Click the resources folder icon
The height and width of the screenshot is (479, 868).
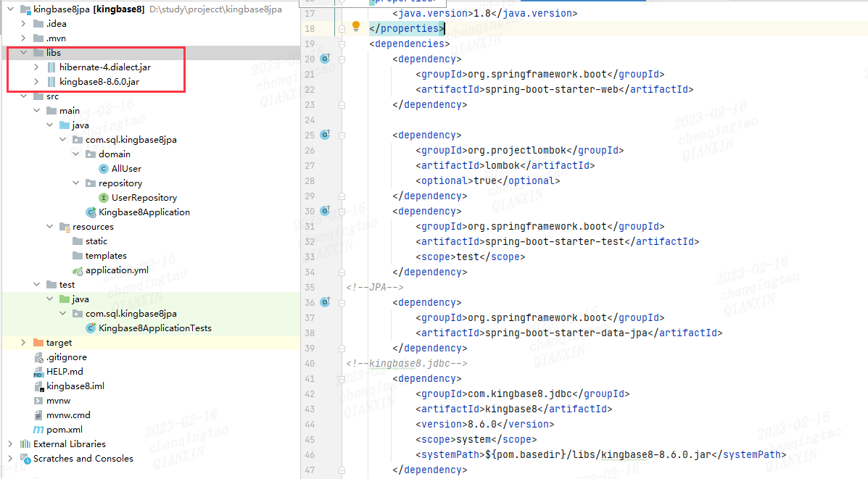(x=65, y=227)
